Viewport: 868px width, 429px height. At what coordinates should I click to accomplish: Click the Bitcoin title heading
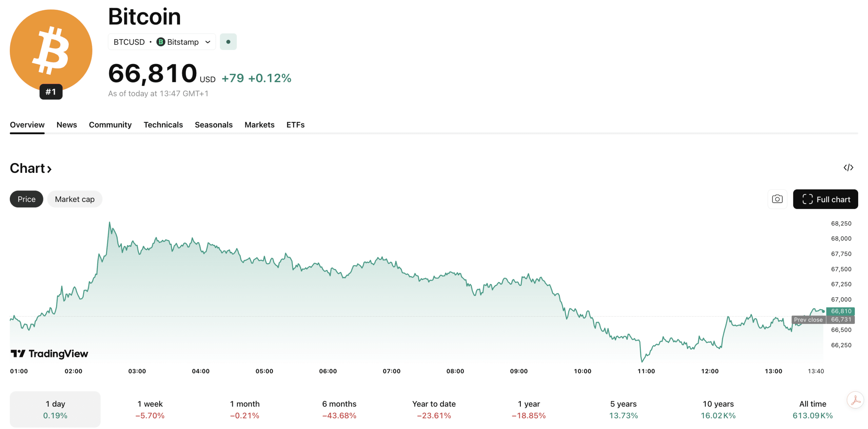(x=144, y=16)
